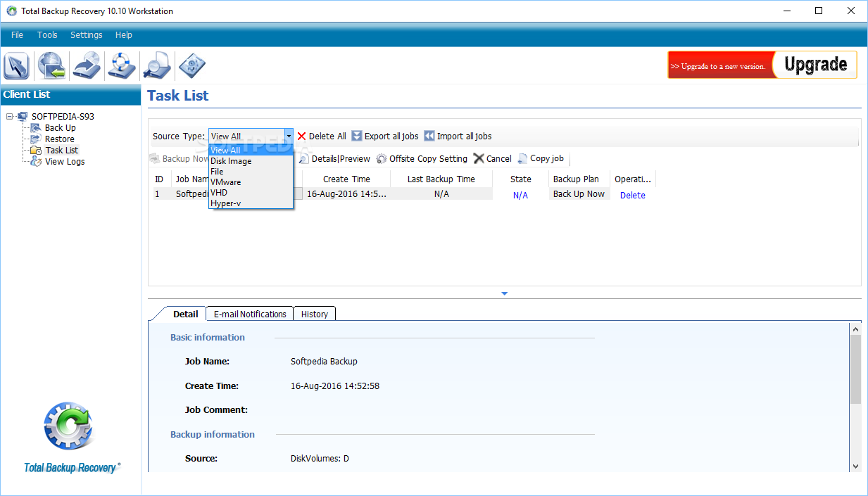Click the Create Time column header
Image resolution: width=868 pixels, height=496 pixels.
click(346, 179)
